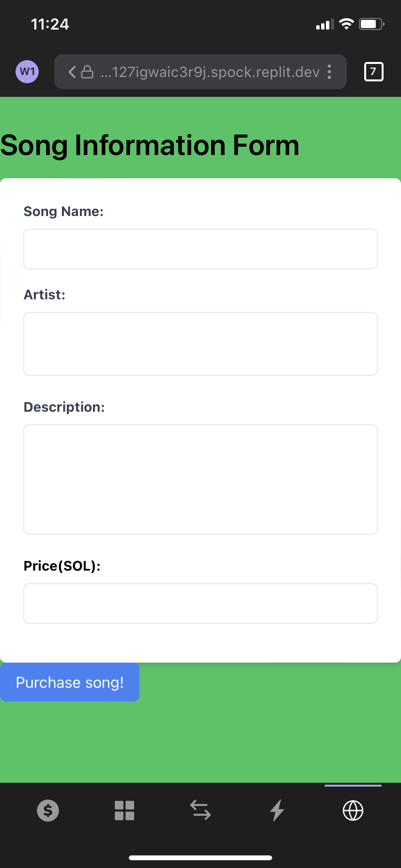This screenshot has height=868, width=401.
Task: Click the Purchase song! button
Action: [70, 682]
